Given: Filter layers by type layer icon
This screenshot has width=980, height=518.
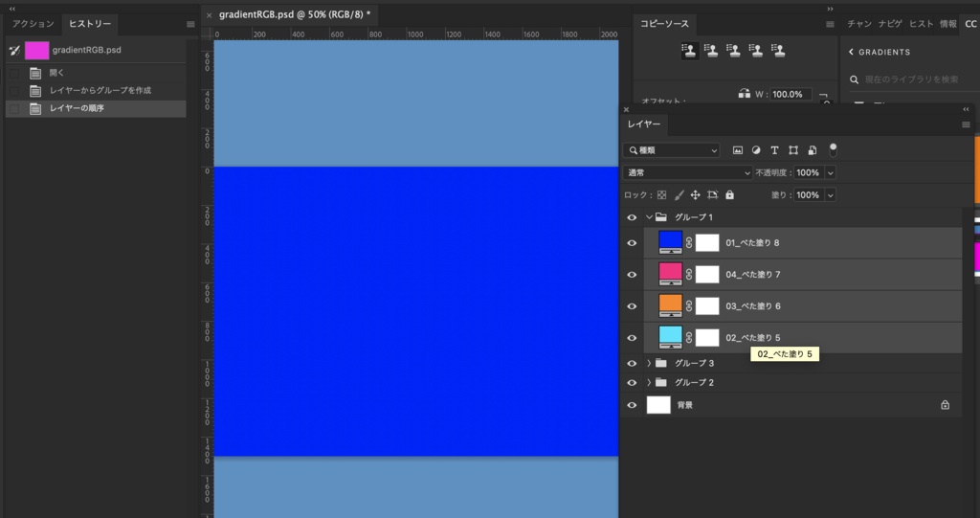Looking at the screenshot, I should [774, 150].
